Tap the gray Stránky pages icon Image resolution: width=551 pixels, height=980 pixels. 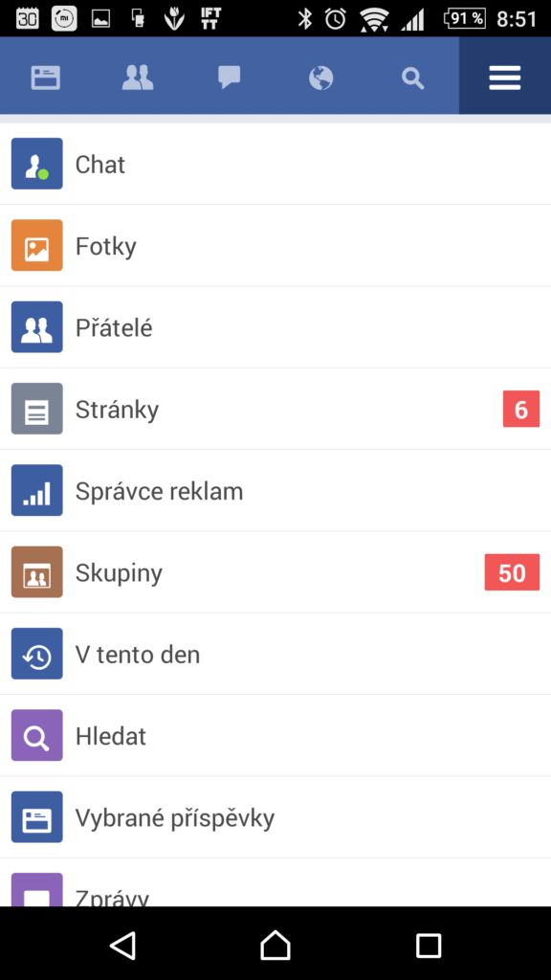(37, 409)
